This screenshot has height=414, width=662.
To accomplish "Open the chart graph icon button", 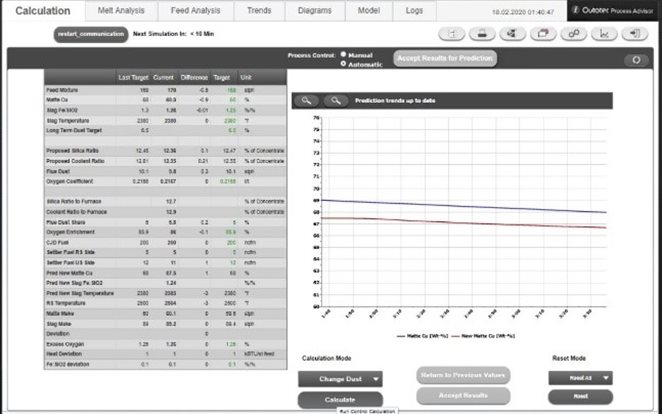I will pyautogui.click(x=604, y=33).
